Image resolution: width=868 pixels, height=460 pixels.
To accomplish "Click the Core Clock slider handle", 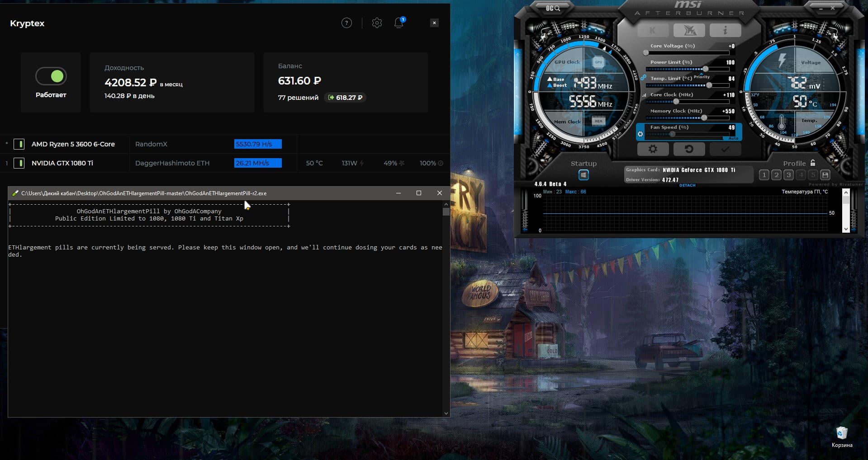I will pos(676,102).
